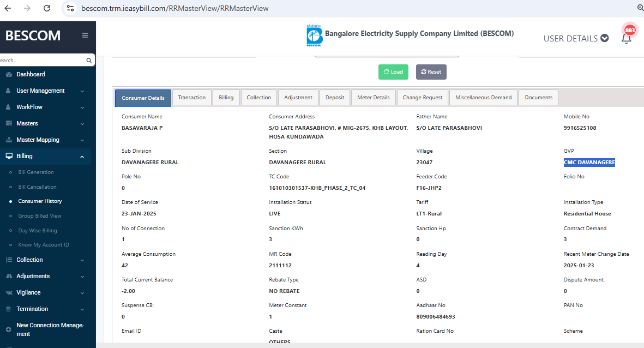Click MR Code value 2111112
The width and height of the screenshot is (644, 348).
pos(280,266)
